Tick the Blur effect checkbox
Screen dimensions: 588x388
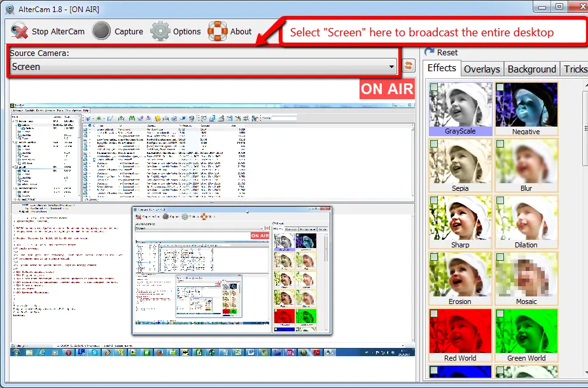[x=500, y=144]
